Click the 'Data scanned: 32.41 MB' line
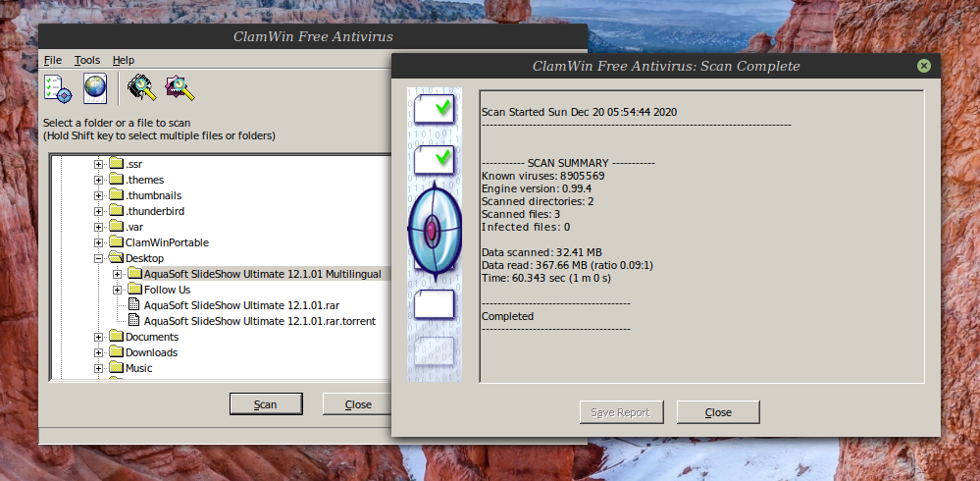 coord(542,252)
